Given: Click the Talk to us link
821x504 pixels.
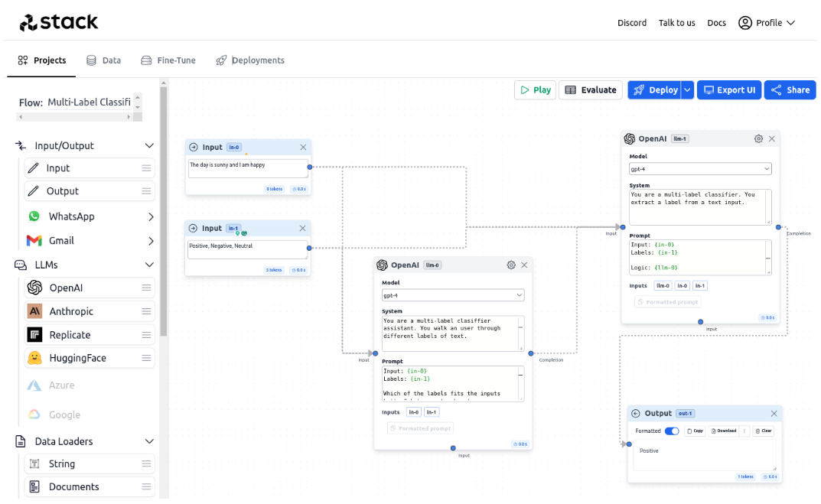Looking at the screenshot, I should click(x=677, y=23).
